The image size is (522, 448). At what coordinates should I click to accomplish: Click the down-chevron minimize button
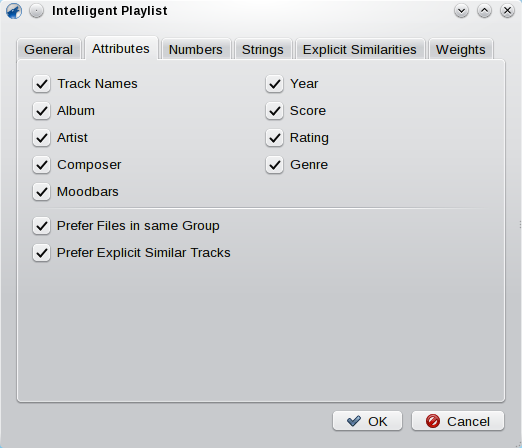(461, 11)
